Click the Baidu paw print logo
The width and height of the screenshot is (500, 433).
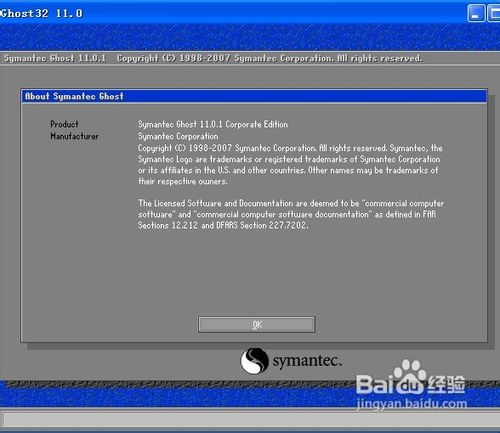410,373
